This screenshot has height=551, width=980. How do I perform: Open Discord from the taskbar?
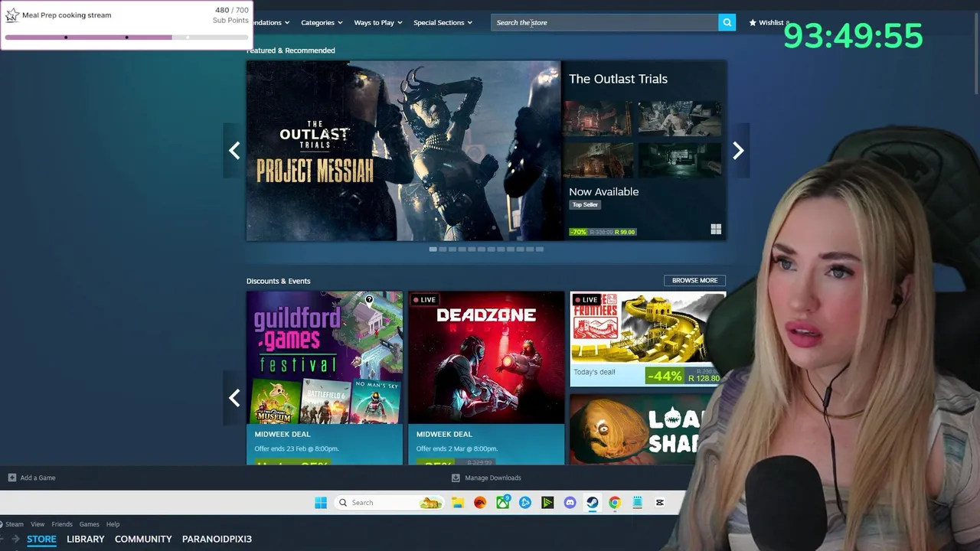click(570, 503)
